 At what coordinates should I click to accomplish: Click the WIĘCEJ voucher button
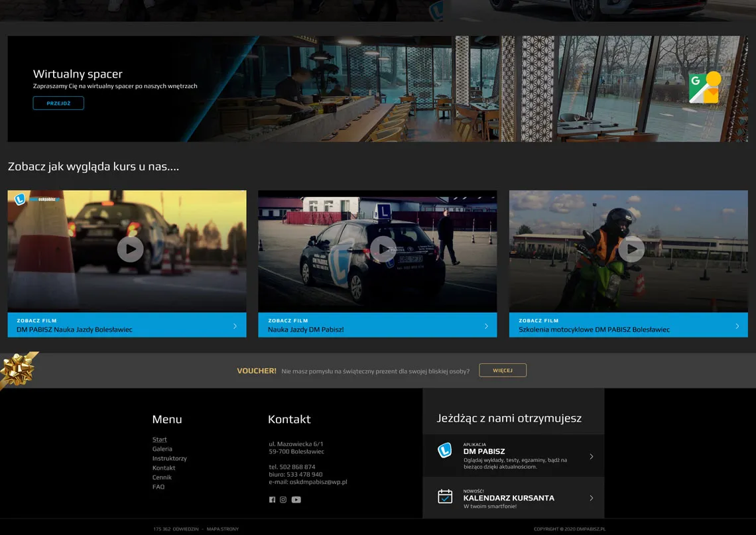[503, 371]
